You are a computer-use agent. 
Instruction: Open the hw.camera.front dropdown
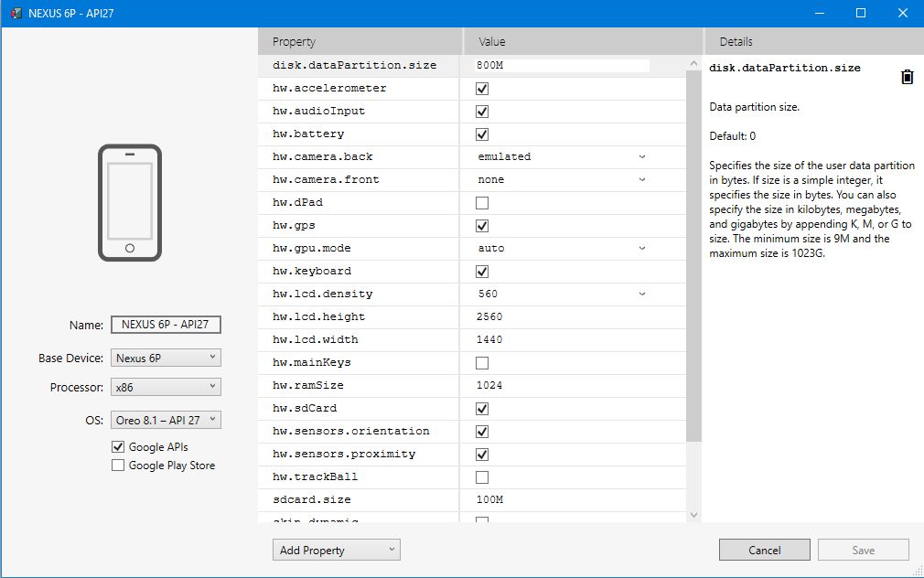click(562, 179)
